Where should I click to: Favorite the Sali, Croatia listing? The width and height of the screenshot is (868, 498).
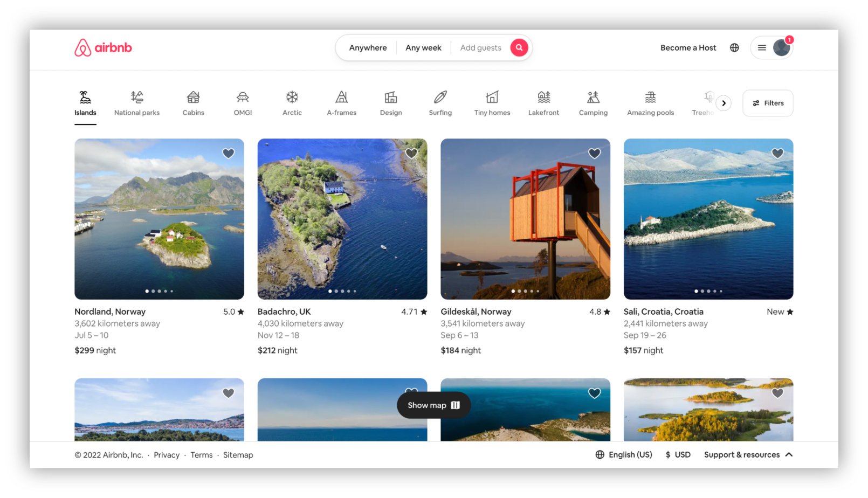777,154
